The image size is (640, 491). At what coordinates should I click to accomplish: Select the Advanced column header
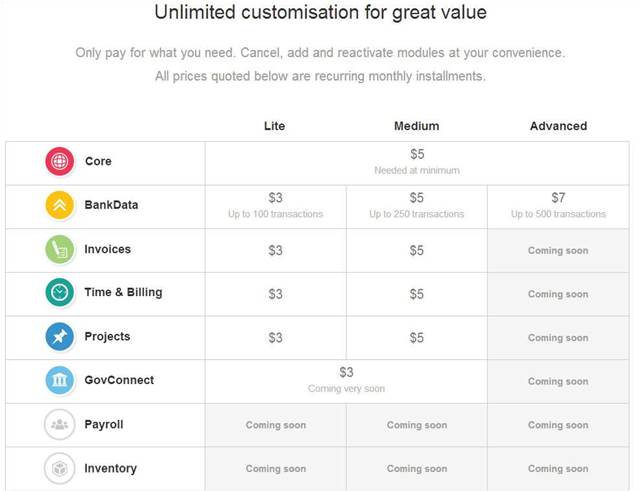558,126
